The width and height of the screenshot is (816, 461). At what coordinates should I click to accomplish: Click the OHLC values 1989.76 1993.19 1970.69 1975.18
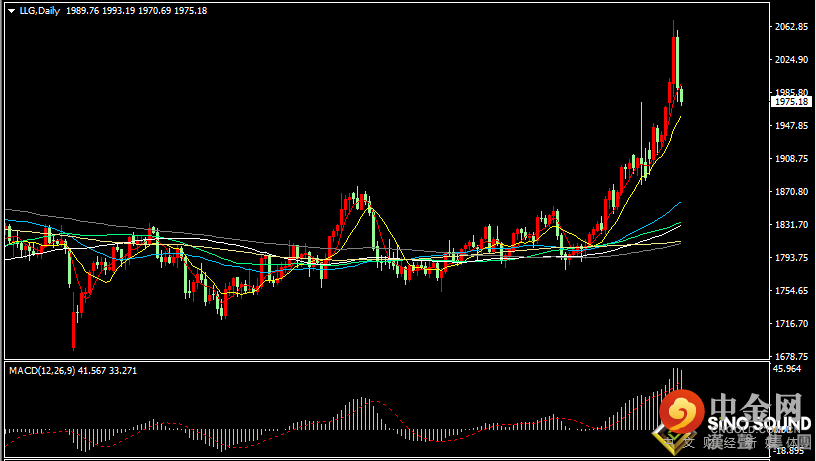tap(136, 10)
